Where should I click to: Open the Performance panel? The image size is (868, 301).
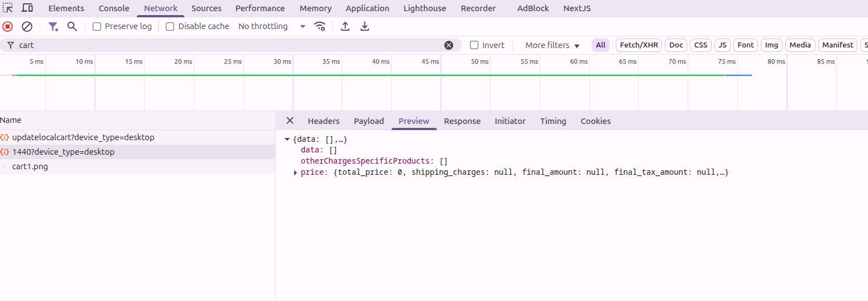click(260, 8)
